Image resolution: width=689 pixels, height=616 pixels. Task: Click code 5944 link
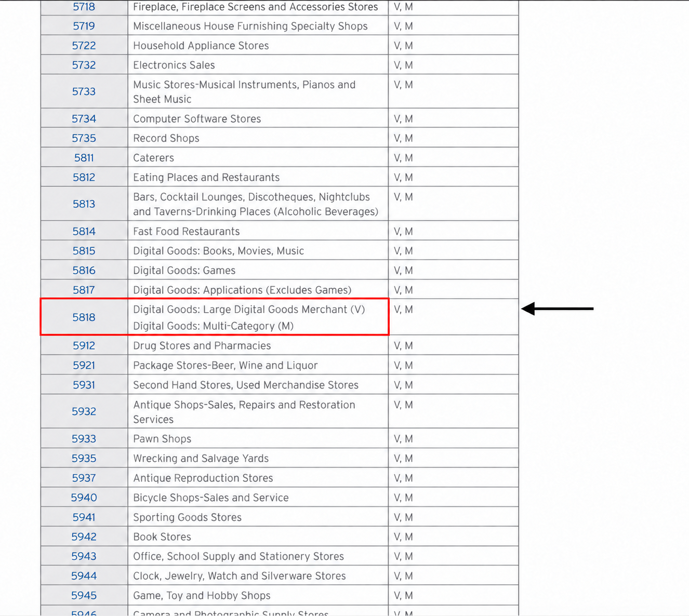(84, 576)
